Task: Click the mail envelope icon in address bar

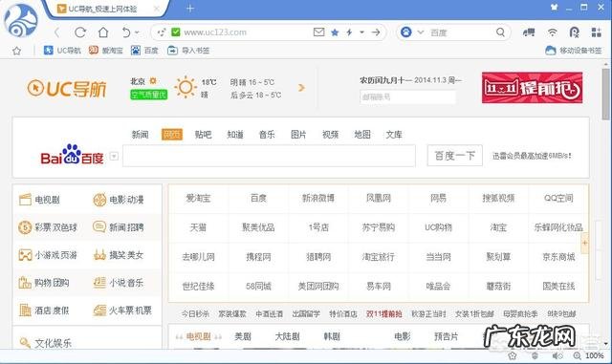Action: point(318,32)
